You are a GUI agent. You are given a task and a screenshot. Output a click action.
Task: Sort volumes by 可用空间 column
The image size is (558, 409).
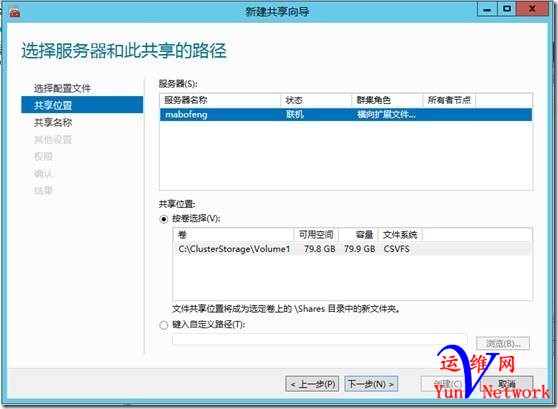pos(316,235)
